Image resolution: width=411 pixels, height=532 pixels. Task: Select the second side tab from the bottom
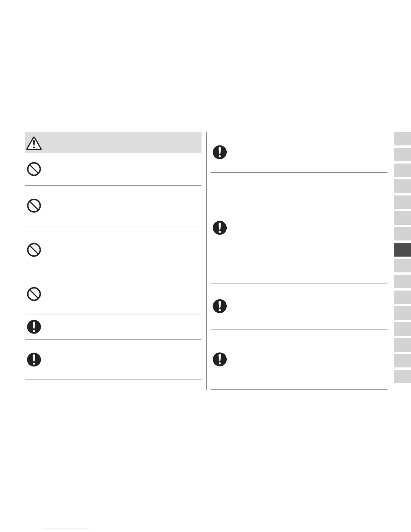[x=402, y=360]
